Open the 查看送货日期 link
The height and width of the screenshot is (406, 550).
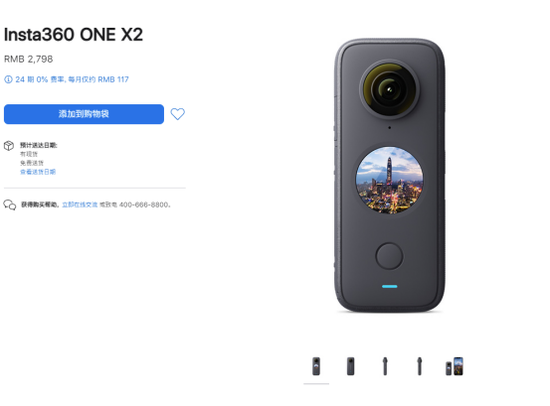point(38,172)
